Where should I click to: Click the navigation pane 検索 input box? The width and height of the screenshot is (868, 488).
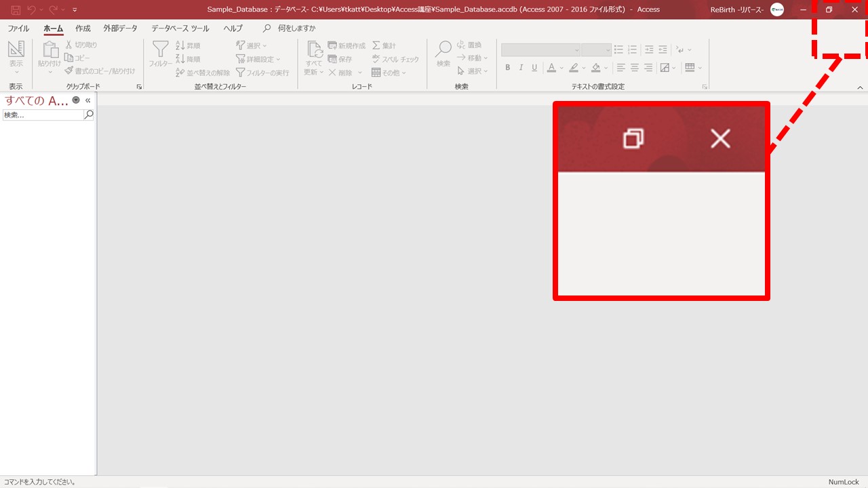click(x=42, y=115)
